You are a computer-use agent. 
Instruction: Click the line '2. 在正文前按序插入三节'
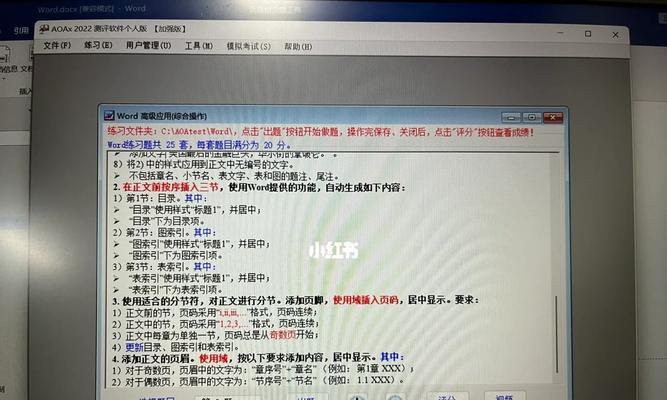[259, 187]
